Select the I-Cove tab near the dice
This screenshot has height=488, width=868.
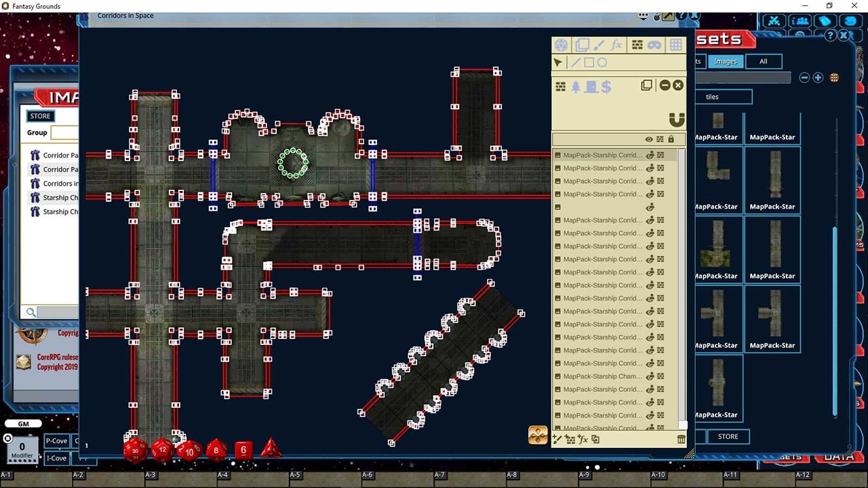57,458
